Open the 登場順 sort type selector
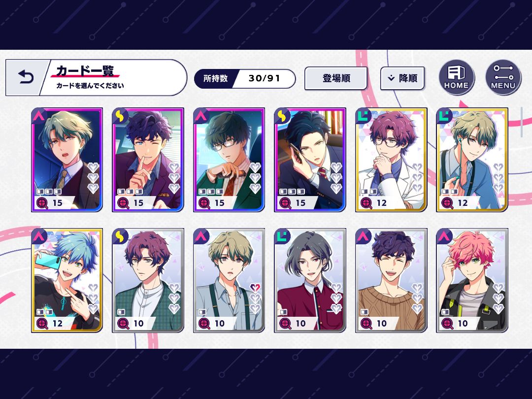Screen dimensions: 532x399 (x=336, y=78)
